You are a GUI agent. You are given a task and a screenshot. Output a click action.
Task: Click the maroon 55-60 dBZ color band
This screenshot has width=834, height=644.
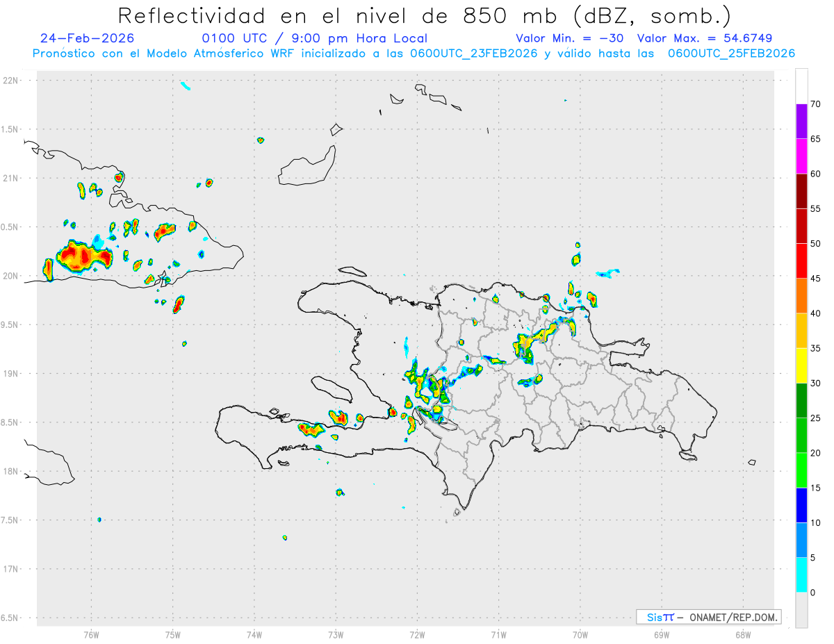(801, 191)
